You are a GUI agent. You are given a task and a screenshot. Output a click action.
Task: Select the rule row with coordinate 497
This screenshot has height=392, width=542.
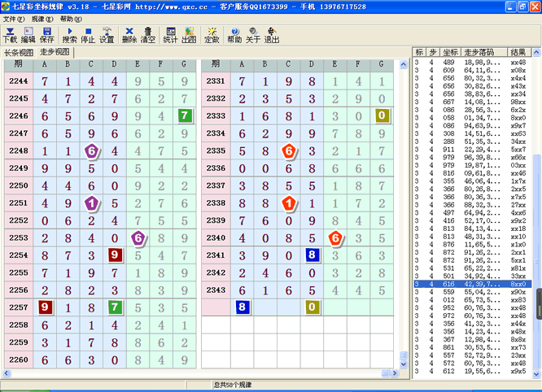[472, 213]
